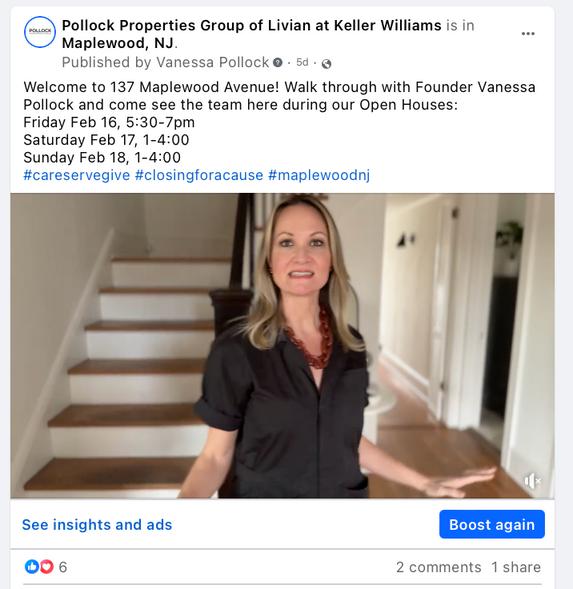Click the blue Like reaction icon
Viewport: 573px width, 589px height.
coord(32,566)
